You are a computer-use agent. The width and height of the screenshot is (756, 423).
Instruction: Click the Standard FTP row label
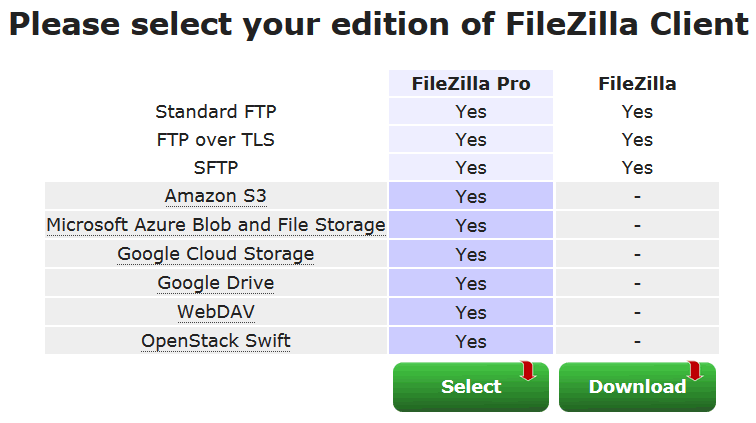coord(216,111)
